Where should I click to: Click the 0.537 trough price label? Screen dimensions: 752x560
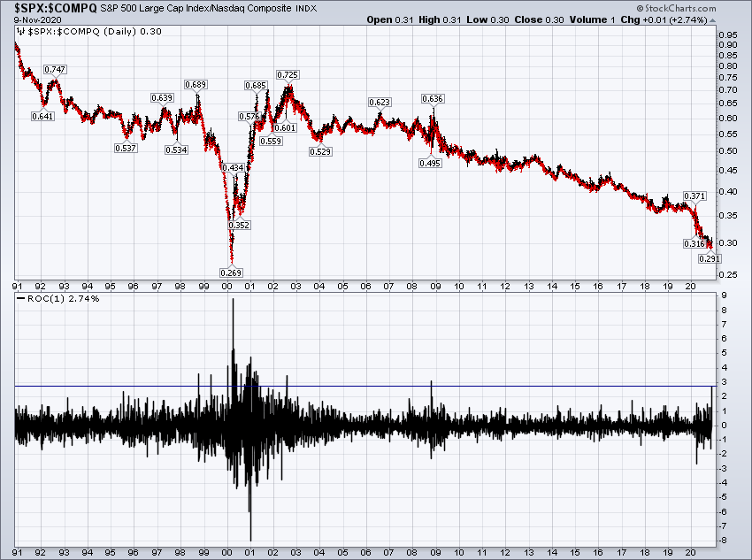point(126,148)
